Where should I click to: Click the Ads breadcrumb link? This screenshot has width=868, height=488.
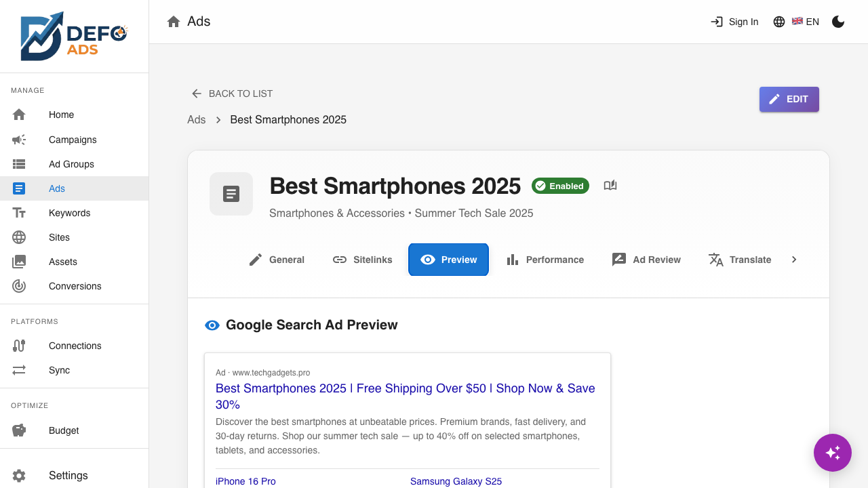[x=197, y=120]
